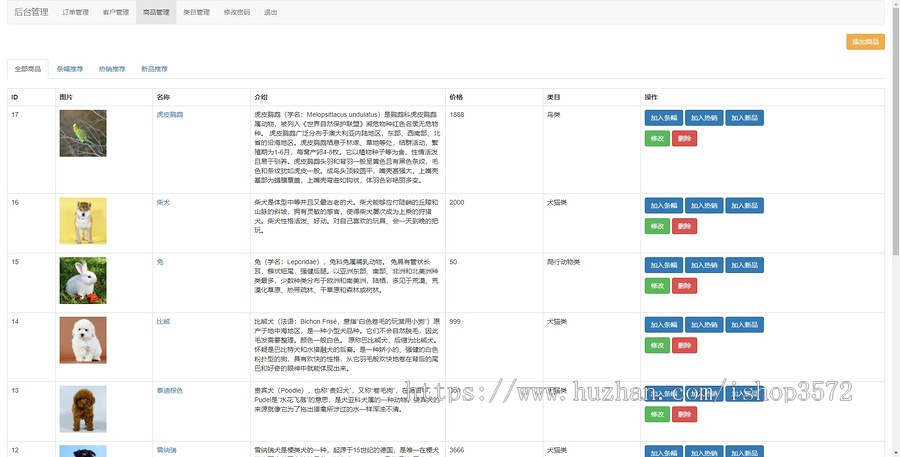Open the 比熊 product name link
This screenshot has width=900, height=457.
pos(163,322)
